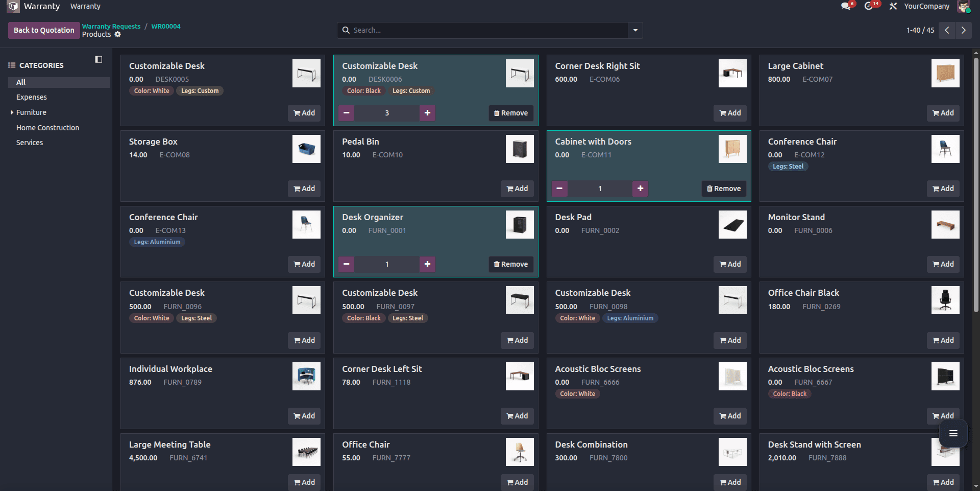Remove the Desk Organizer from the order
980x491 pixels.
coord(510,264)
